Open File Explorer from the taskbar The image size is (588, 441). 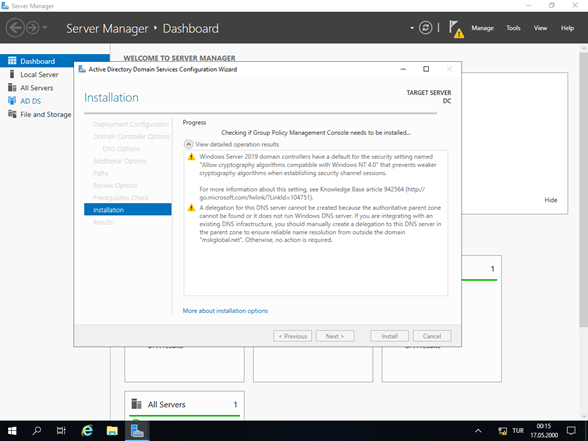112,431
